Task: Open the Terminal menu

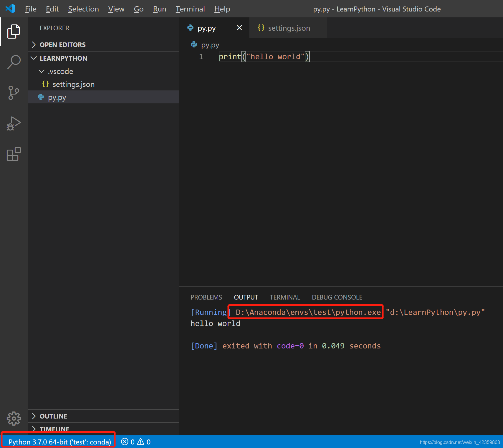Action: [190, 9]
